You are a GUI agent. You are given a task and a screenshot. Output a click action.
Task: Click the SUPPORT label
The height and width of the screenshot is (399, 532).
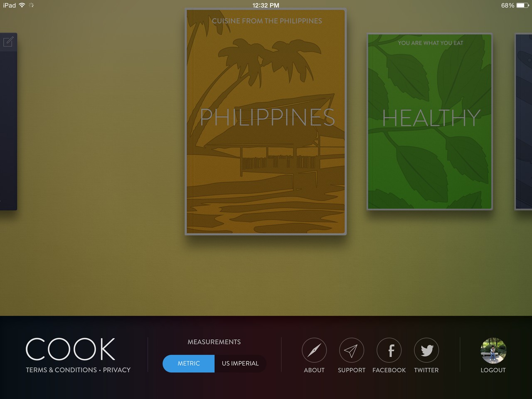352,370
